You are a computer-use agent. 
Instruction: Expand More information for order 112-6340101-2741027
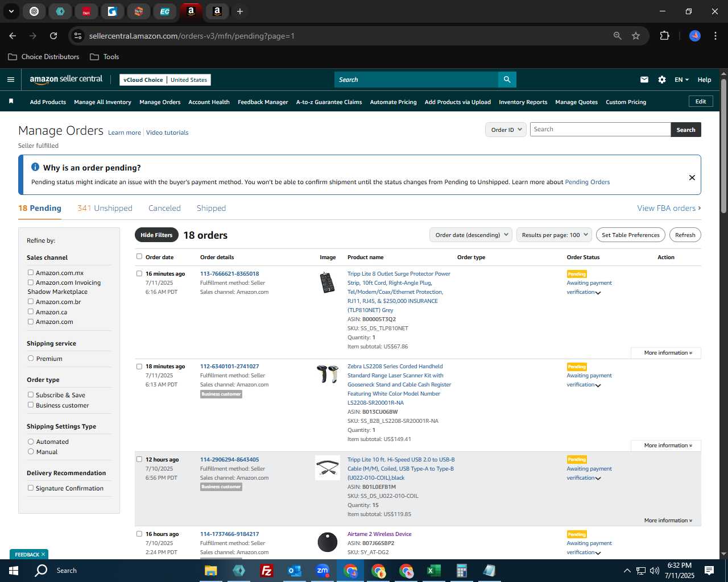pyautogui.click(x=668, y=446)
